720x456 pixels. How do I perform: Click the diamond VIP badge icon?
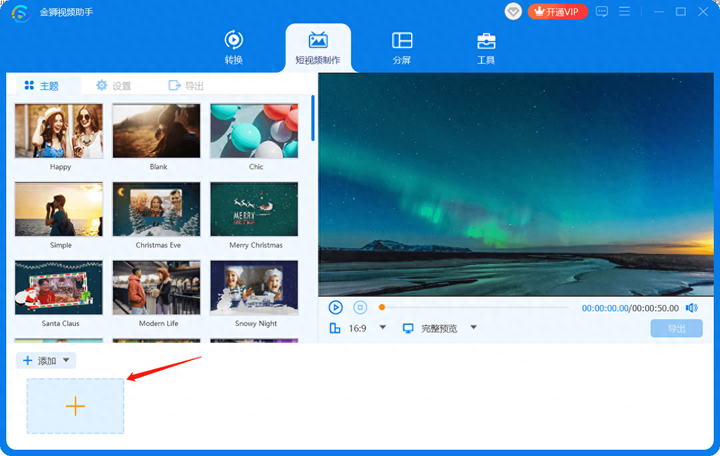click(513, 11)
